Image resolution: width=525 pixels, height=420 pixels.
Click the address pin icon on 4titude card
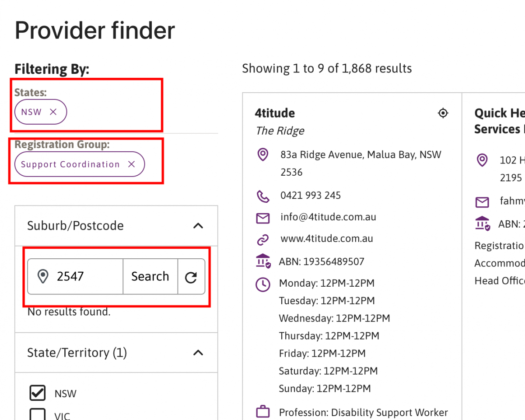pos(262,155)
